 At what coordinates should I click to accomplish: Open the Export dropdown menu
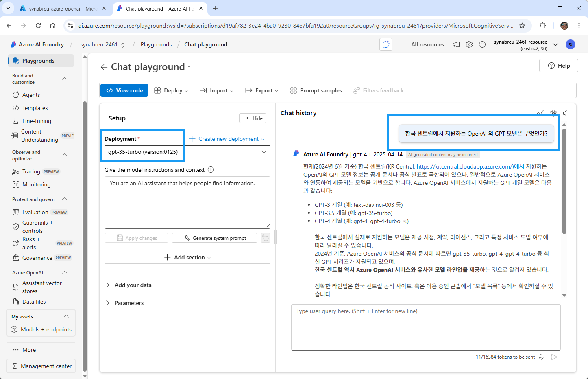tap(262, 90)
